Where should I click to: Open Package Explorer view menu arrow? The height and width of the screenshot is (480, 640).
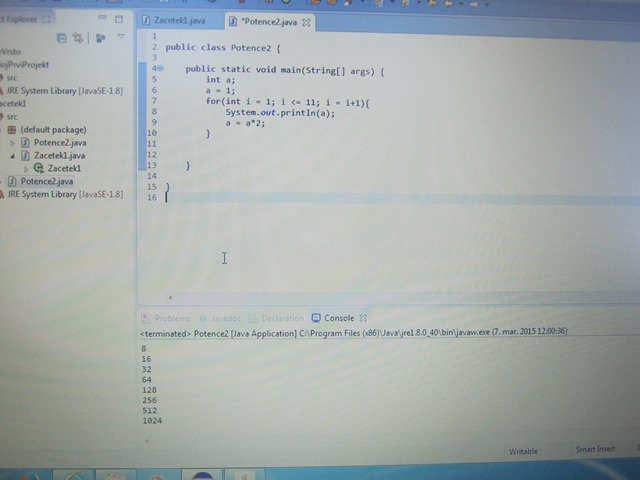(121, 38)
